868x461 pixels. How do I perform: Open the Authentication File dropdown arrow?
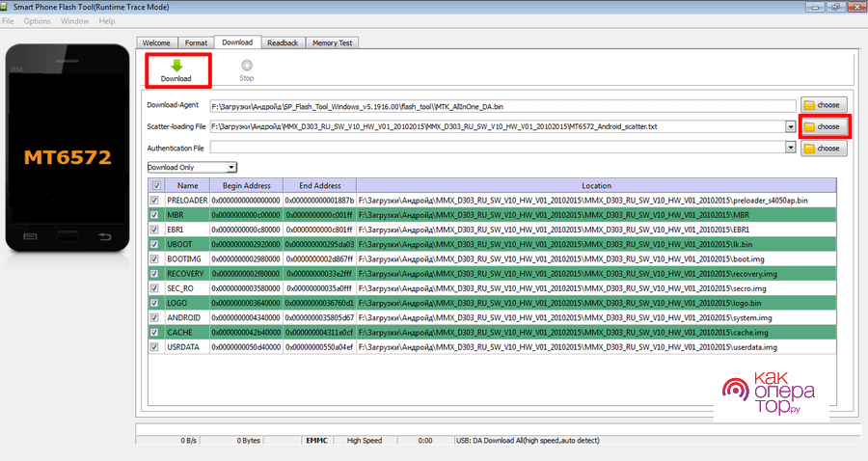[x=790, y=149]
